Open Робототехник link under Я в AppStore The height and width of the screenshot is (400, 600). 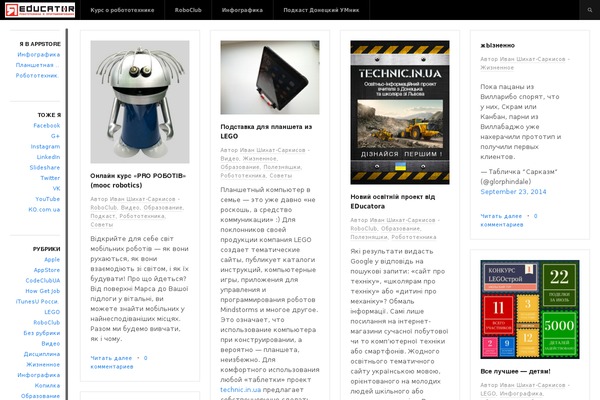click(x=38, y=75)
